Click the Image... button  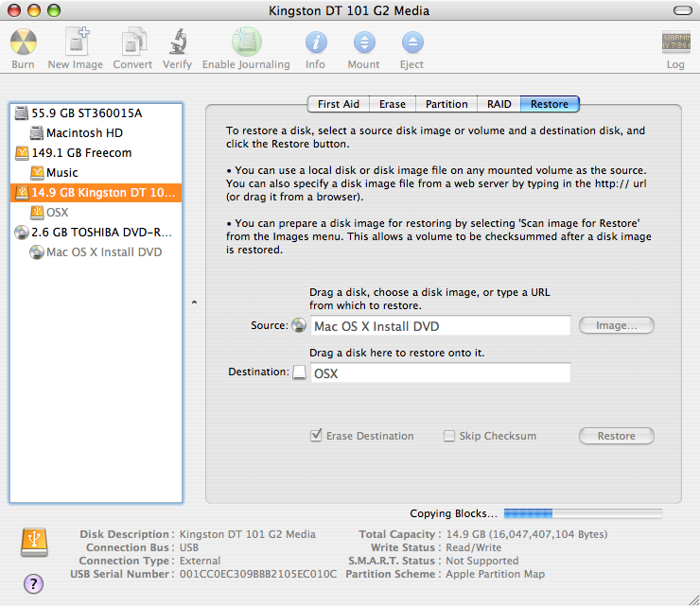click(617, 325)
